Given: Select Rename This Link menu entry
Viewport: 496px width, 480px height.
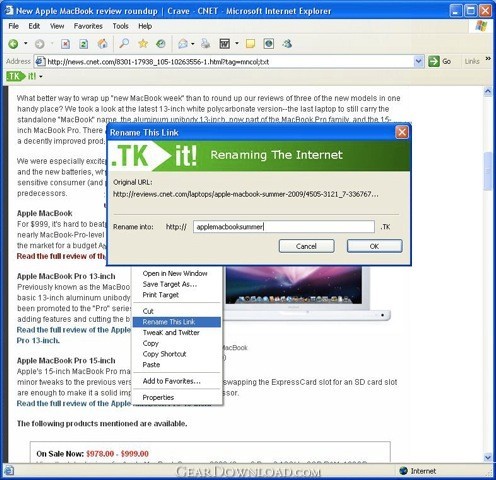Looking at the screenshot, I should [x=177, y=322].
